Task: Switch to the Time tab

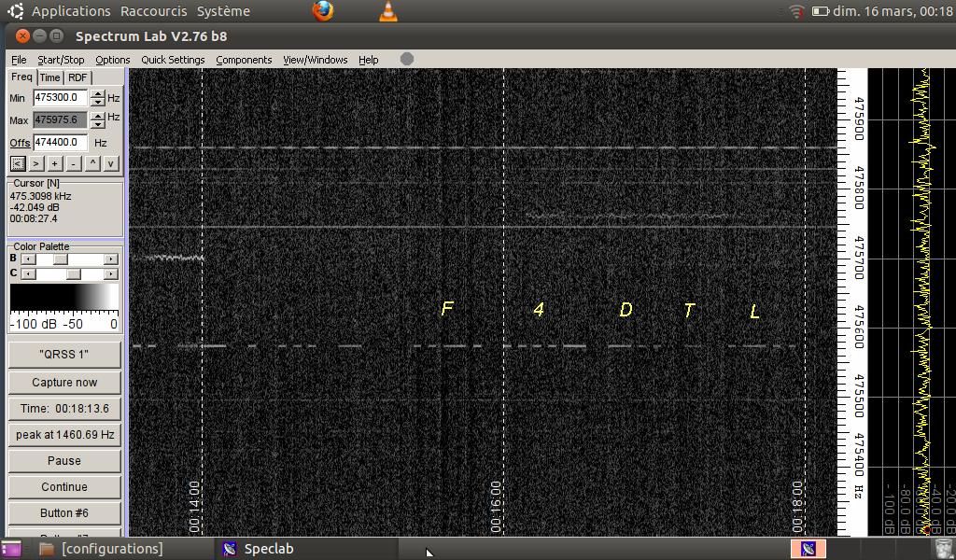Action: point(50,77)
